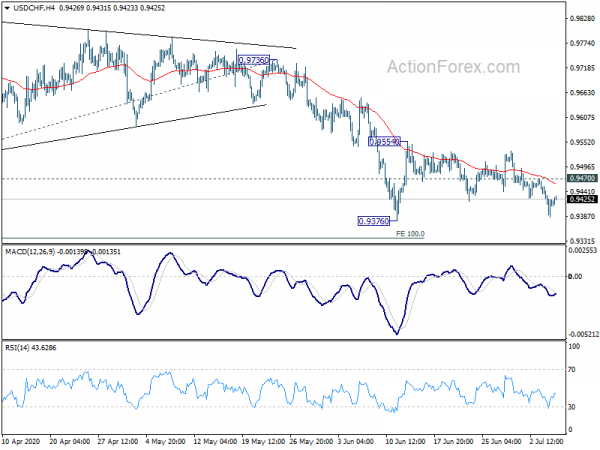Select the 0.97360 price label box
The image size is (600, 450).
coord(254,60)
